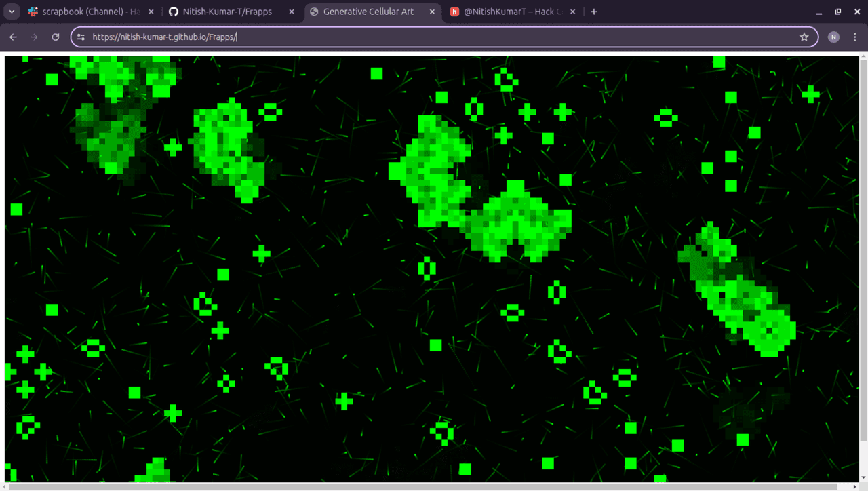Image resolution: width=868 pixels, height=491 pixels.
Task: Close the @NitishKumarT tab
Action: pyautogui.click(x=573, y=12)
